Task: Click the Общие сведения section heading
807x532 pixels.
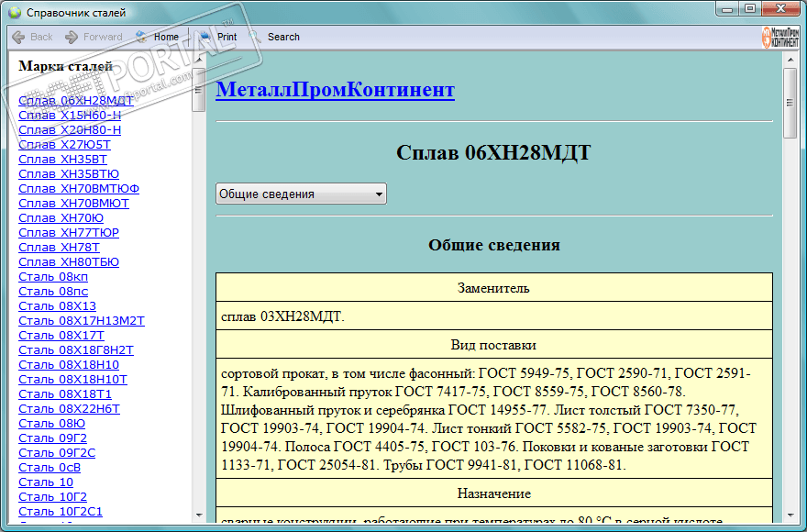Action: pyautogui.click(x=494, y=245)
